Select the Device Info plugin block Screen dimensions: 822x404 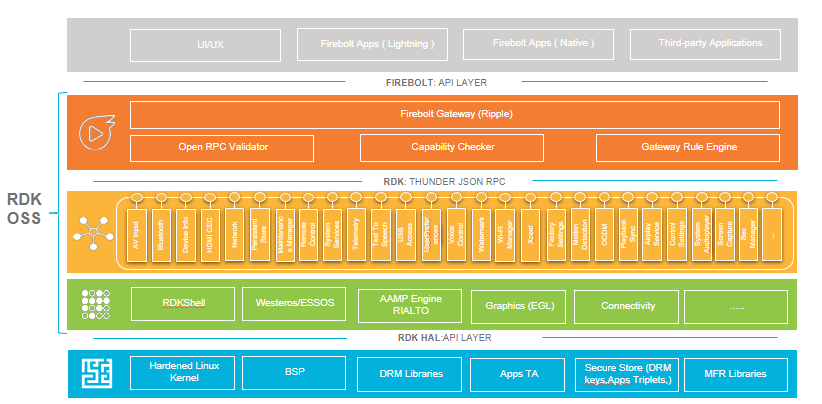click(x=185, y=235)
